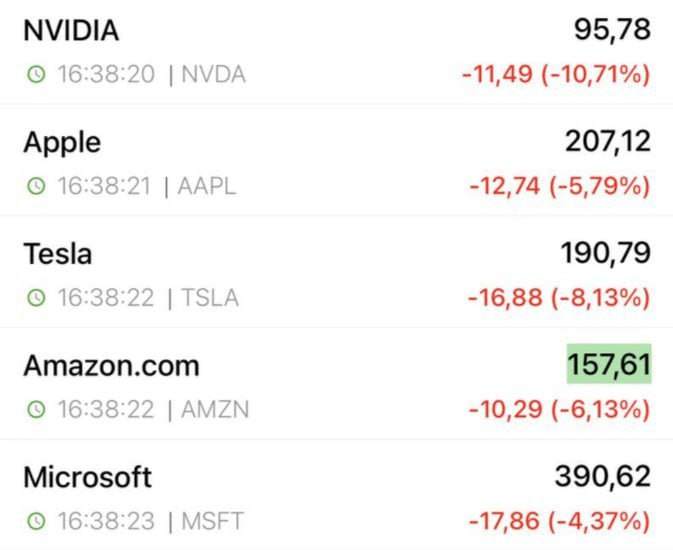Tap the clock icon next to TSLA

tap(36, 298)
